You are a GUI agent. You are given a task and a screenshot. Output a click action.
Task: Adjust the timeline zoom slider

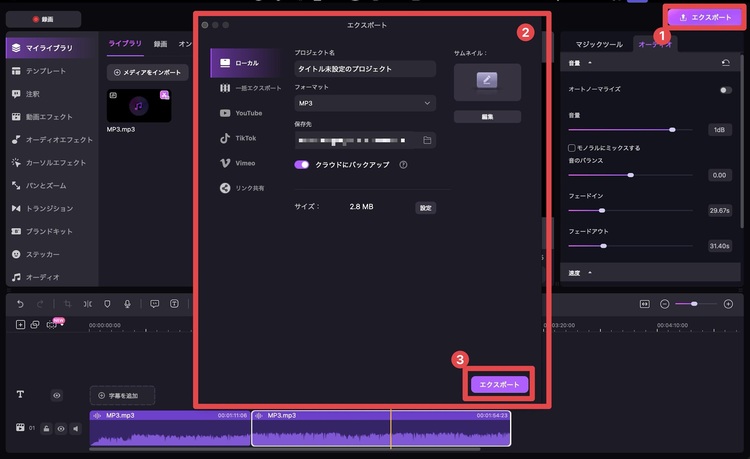(x=694, y=304)
